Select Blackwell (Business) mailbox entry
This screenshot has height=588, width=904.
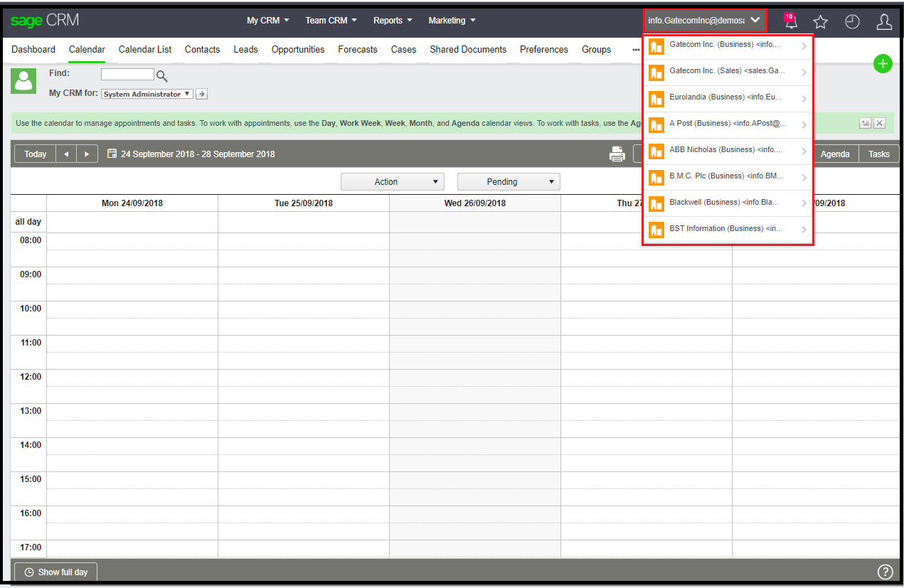[x=728, y=204]
